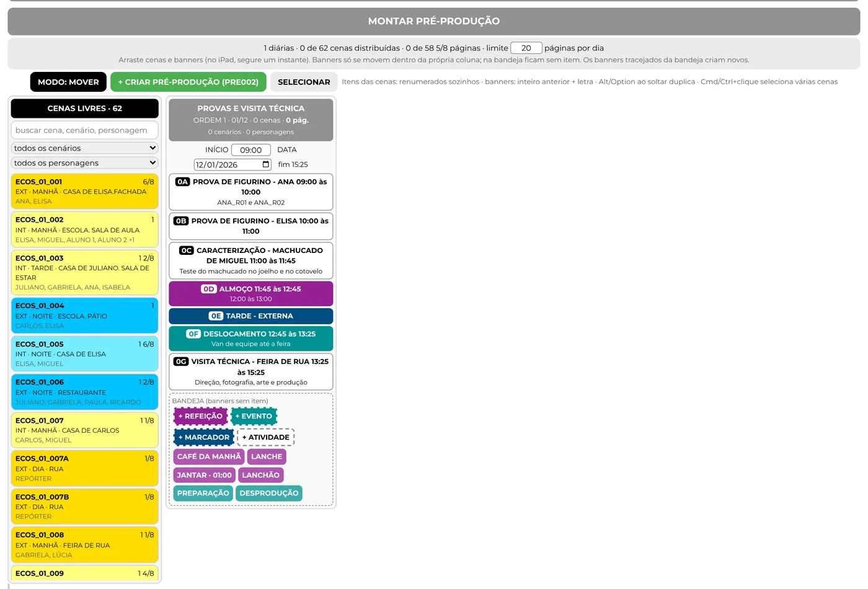This screenshot has width=868, height=589.
Task: Select scene card ECOS_01_002
Action: 84,229
